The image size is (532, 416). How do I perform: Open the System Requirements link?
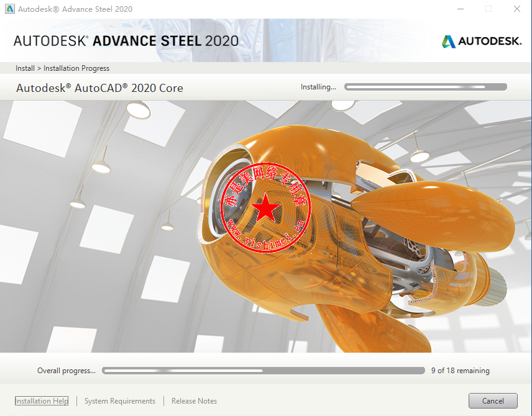(120, 400)
